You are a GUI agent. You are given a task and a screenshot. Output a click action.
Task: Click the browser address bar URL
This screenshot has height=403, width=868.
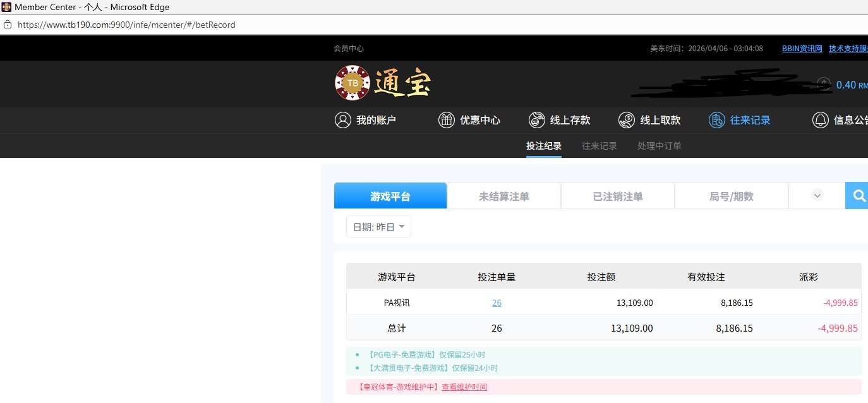[x=126, y=25]
